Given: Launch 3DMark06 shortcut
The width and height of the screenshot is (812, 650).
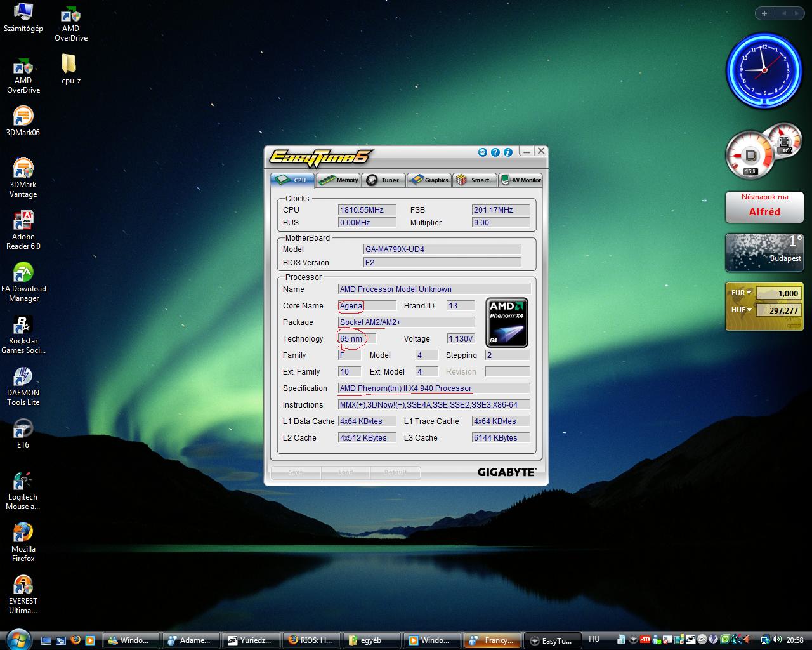Looking at the screenshot, I should [x=23, y=121].
